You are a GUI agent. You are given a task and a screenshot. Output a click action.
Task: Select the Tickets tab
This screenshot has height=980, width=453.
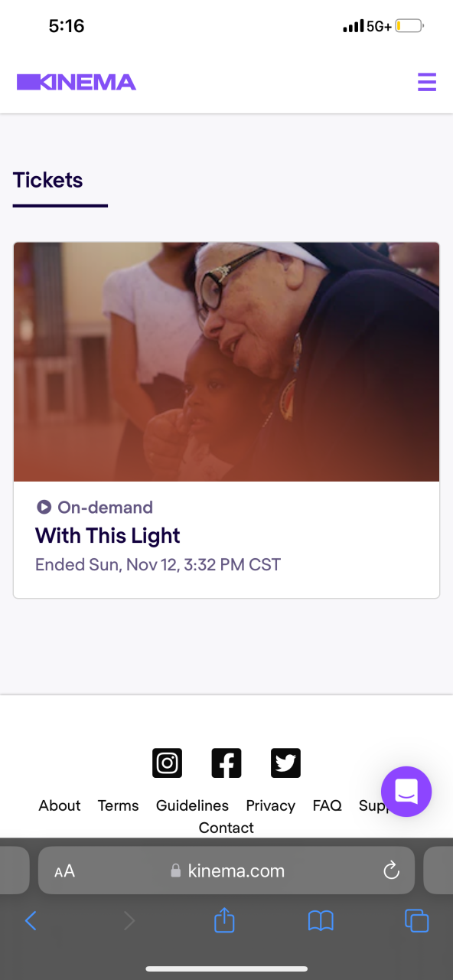(47, 181)
